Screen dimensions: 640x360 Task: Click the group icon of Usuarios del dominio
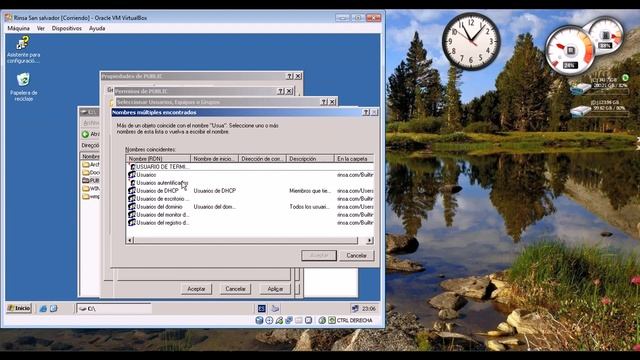[x=132, y=207]
